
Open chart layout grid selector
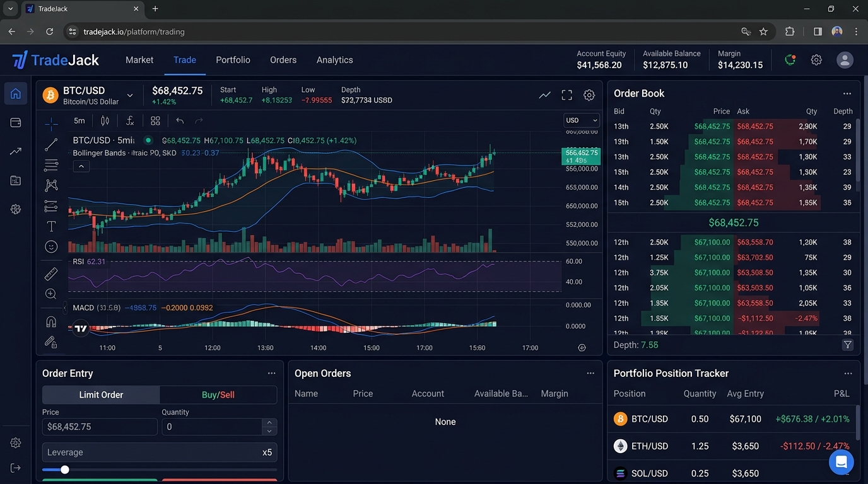point(155,121)
